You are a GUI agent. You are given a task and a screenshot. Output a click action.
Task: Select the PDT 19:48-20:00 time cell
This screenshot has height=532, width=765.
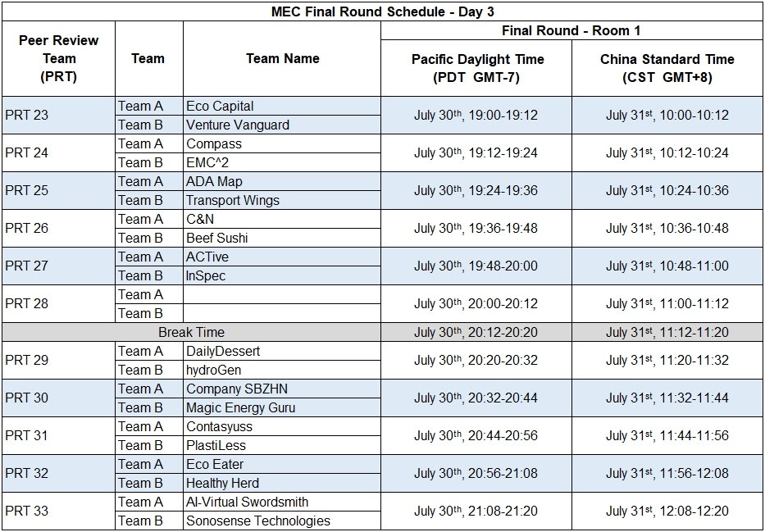pyautogui.click(x=476, y=266)
